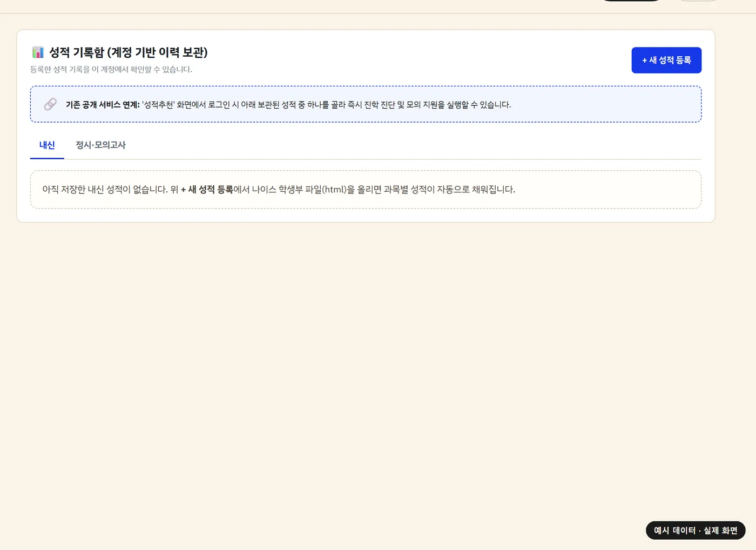The height and width of the screenshot is (550, 756).
Task: Open the 정시·모의고사 tab
Action: coord(100,145)
